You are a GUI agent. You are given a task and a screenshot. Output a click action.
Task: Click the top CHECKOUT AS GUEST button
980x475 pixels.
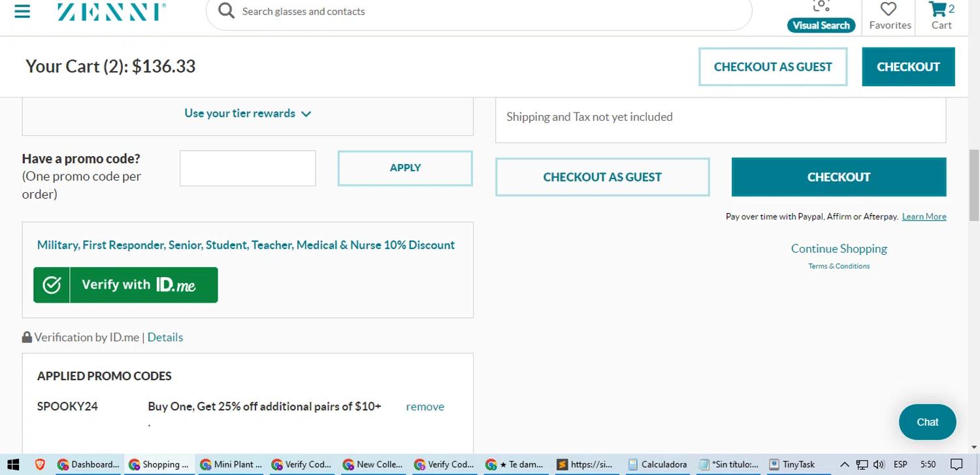772,67
